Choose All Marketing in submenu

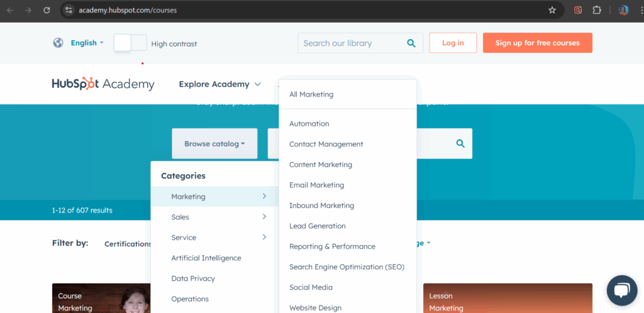point(311,94)
